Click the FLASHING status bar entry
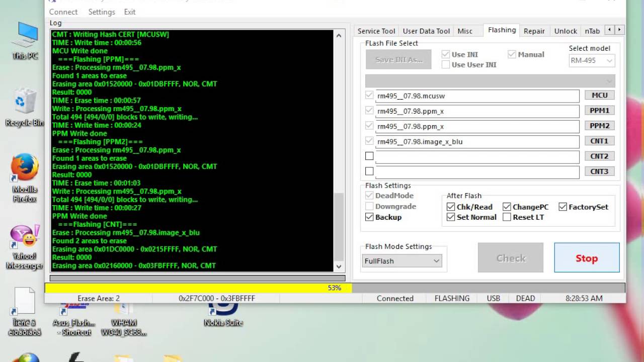 [452, 298]
